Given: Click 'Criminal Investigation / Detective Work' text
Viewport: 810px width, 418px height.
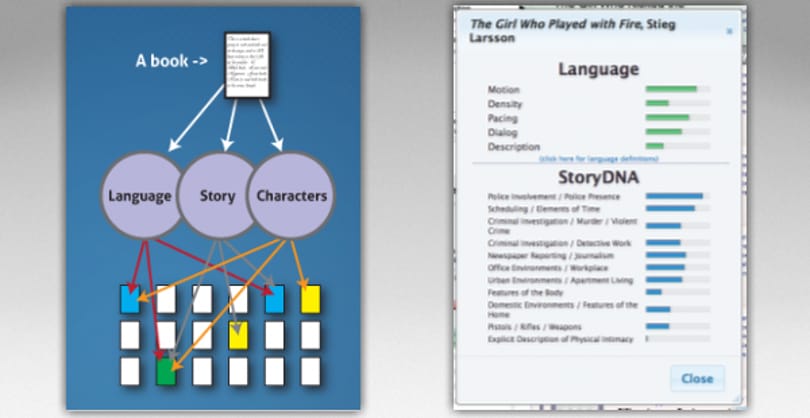Looking at the screenshot, I should pos(559,243).
